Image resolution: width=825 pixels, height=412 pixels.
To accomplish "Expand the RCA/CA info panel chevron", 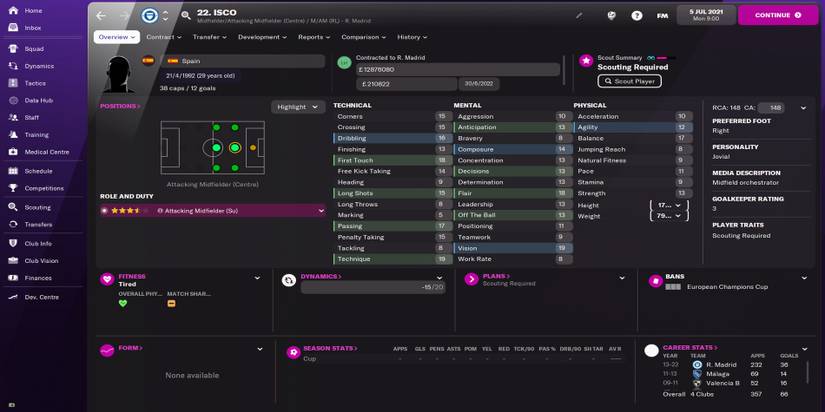I will [803, 108].
